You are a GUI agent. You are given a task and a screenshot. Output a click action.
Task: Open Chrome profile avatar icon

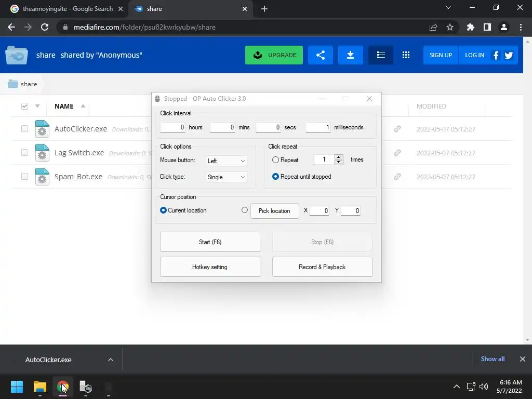(504, 27)
